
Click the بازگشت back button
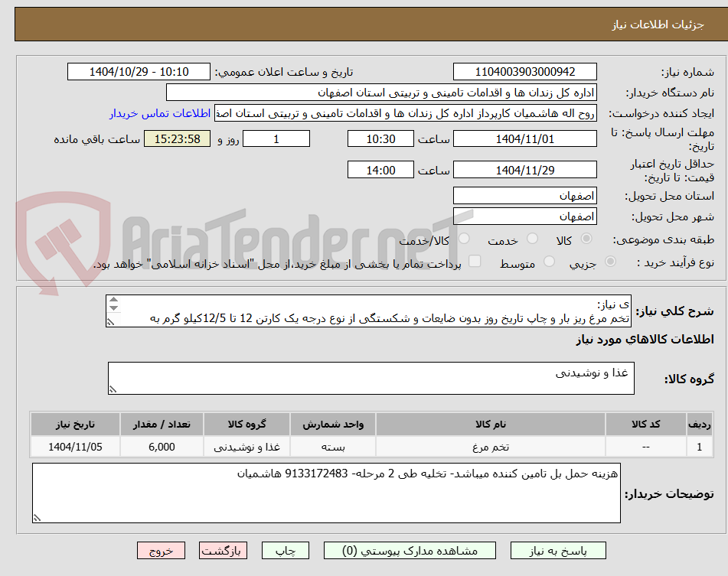(x=223, y=551)
